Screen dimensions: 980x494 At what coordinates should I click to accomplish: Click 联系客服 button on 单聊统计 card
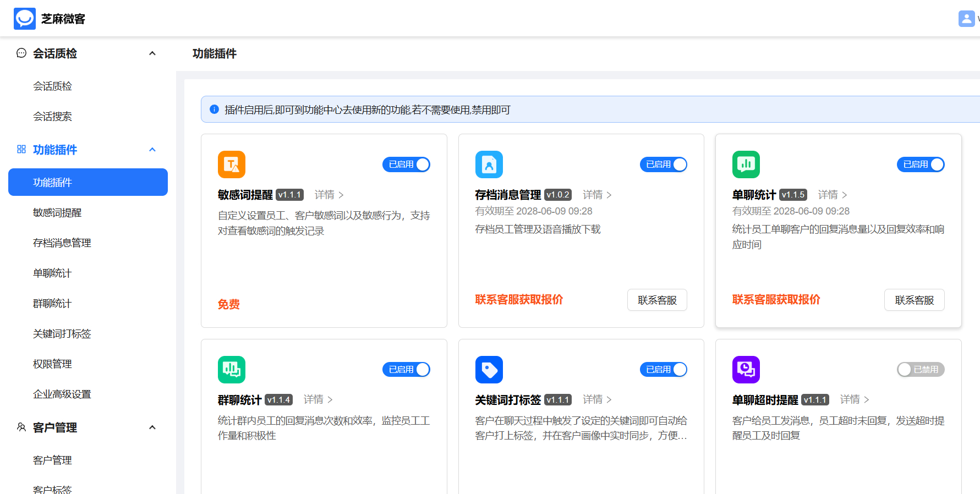coord(915,300)
